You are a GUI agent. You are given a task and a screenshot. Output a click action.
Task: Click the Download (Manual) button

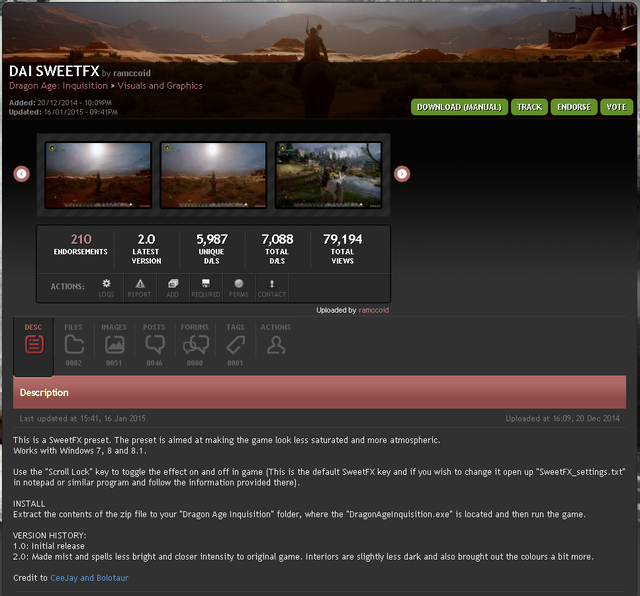pyautogui.click(x=459, y=107)
